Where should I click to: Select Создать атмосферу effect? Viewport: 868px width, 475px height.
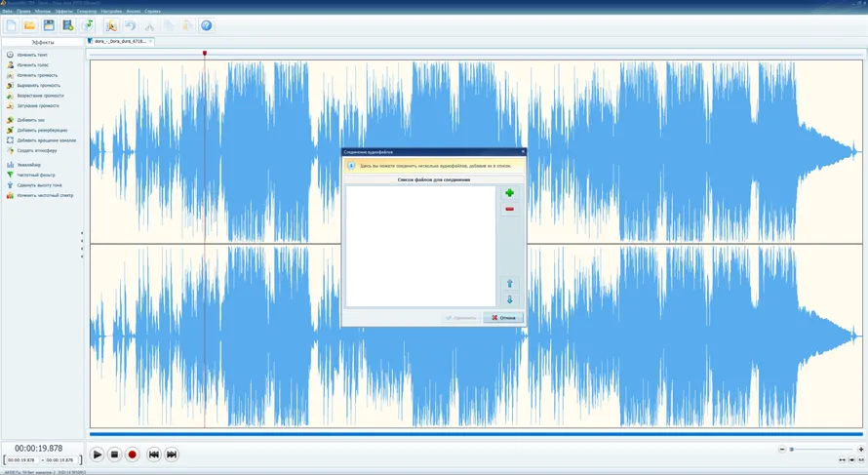(x=31, y=150)
